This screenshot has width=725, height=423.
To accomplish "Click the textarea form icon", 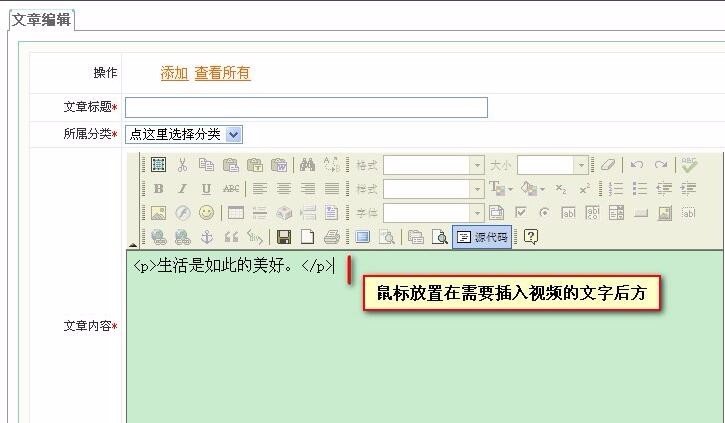I will pyautogui.click(x=592, y=213).
